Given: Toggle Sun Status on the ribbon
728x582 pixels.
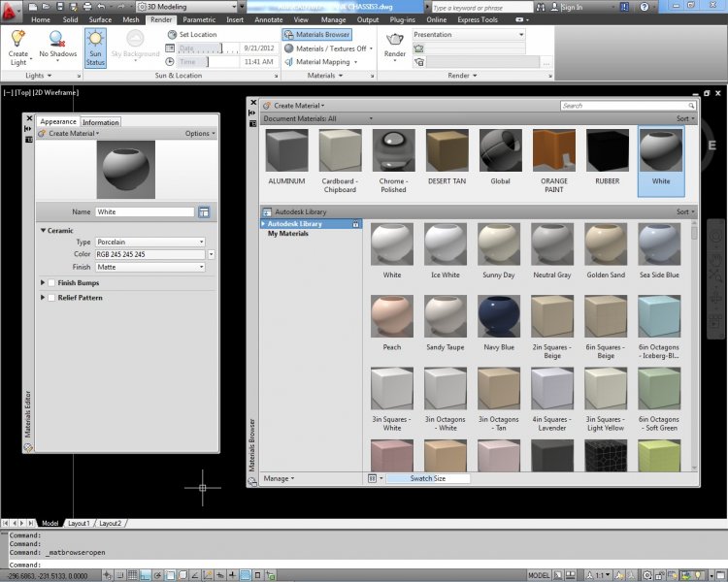Looking at the screenshot, I should click(95, 48).
